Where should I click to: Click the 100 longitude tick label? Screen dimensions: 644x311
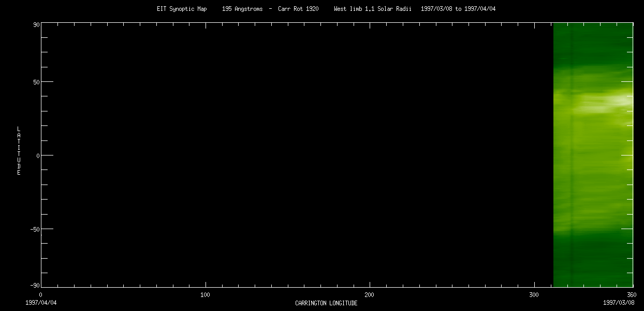tap(205, 295)
